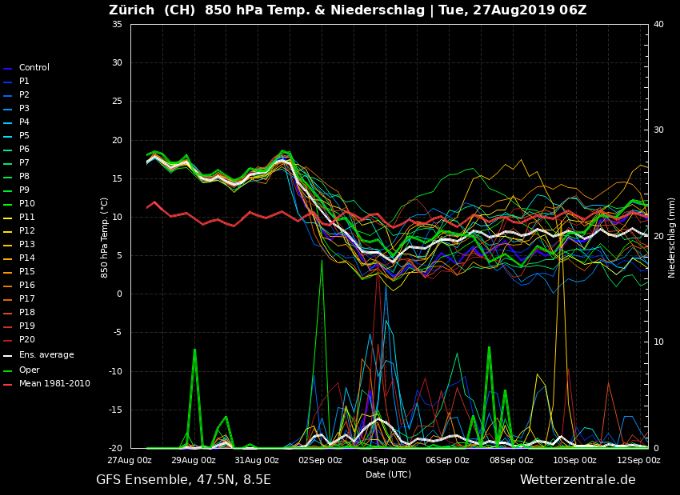Click the "31Aug 00z" date label
Screen dimensions: 680x495
point(257,460)
